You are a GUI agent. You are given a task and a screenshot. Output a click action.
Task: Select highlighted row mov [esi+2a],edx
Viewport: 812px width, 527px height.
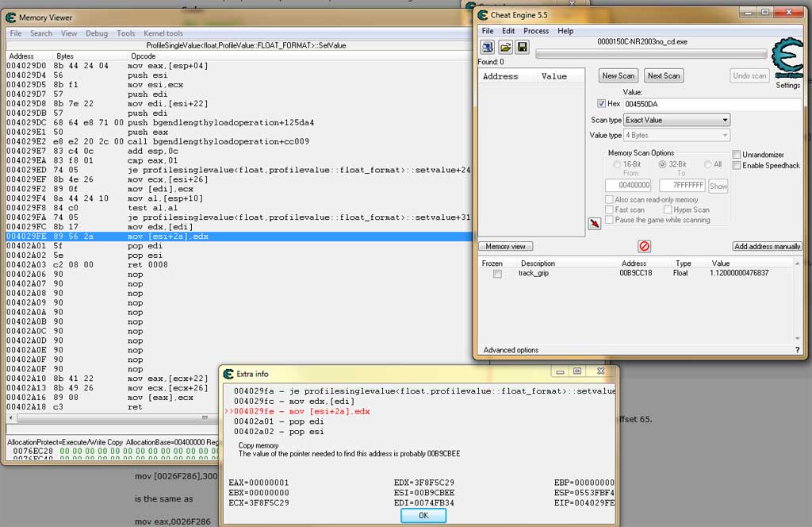point(239,237)
